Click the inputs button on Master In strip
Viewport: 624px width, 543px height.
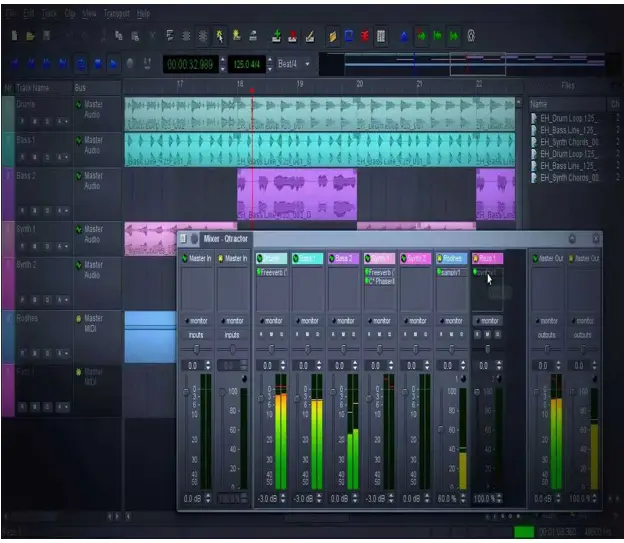point(196,334)
